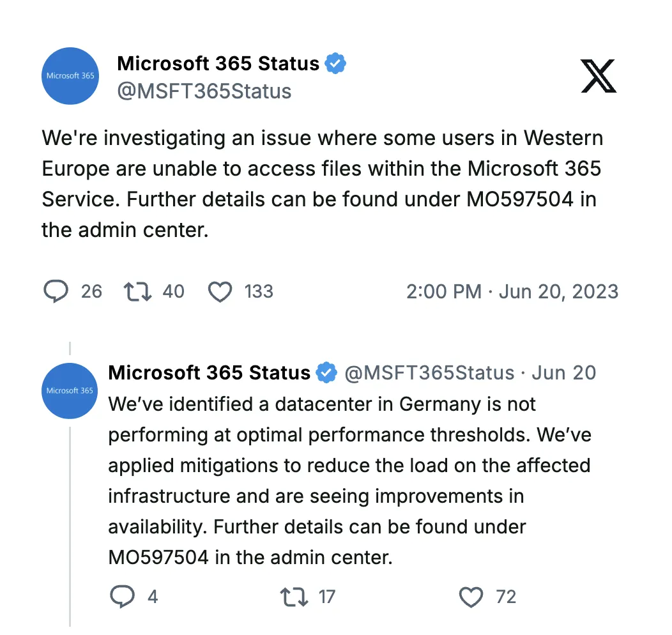The width and height of the screenshot is (672, 635).
Task: Open the follow-up tweet's profile avatar
Action: pos(70,391)
